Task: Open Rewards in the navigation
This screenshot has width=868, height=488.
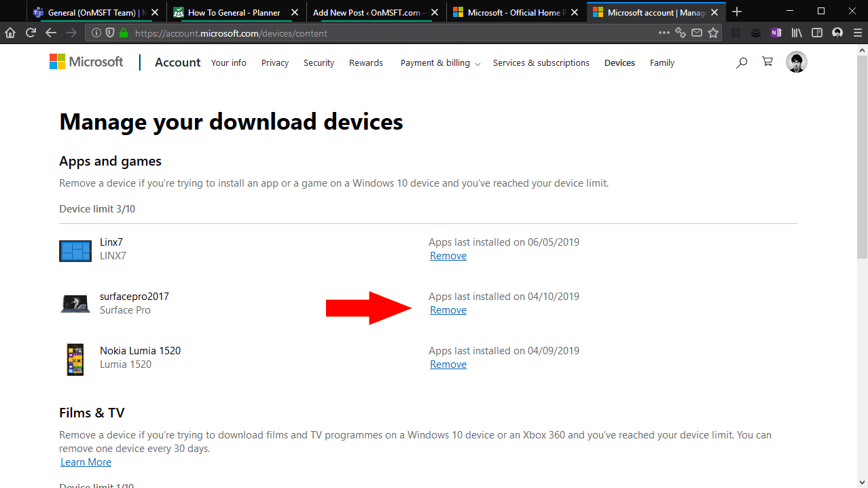Action: coord(366,62)
